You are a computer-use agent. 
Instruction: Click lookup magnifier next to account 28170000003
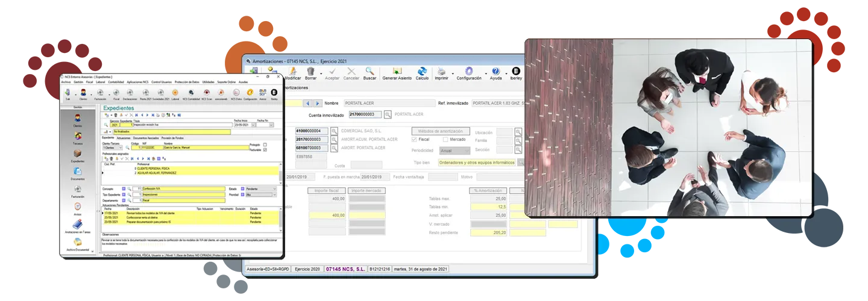[334, 140]
